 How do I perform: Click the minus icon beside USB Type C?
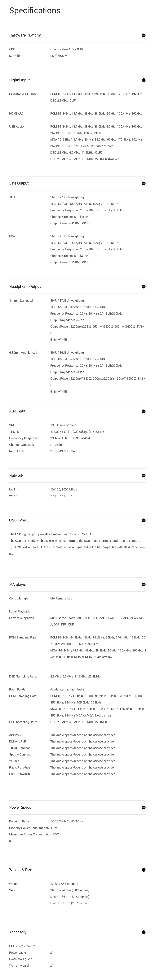point(144,520)
